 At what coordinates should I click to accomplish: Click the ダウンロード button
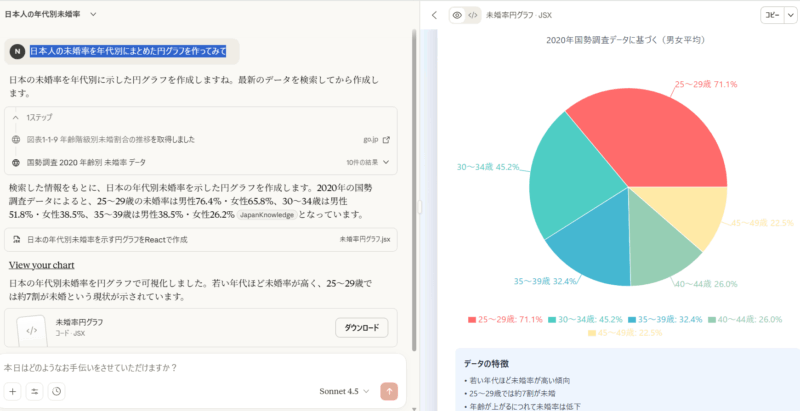click(x=361, y=328)
